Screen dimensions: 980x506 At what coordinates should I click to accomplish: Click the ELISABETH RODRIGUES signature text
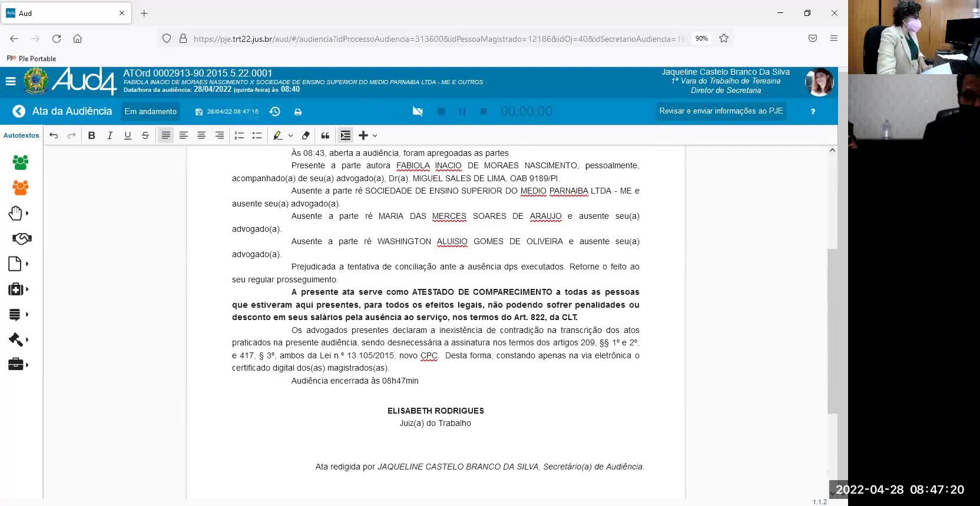point(436,411)
